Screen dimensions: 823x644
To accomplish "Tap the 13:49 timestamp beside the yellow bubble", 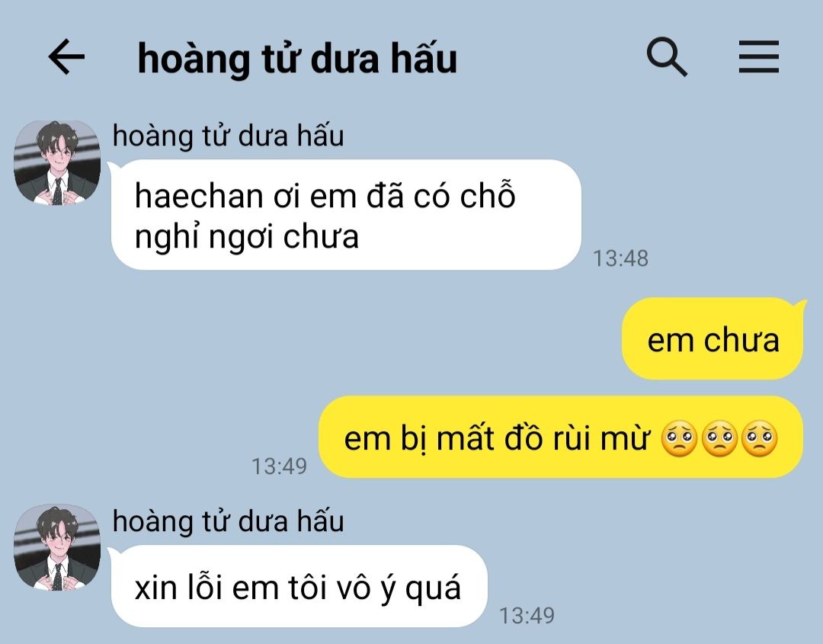I will point(279,466).
